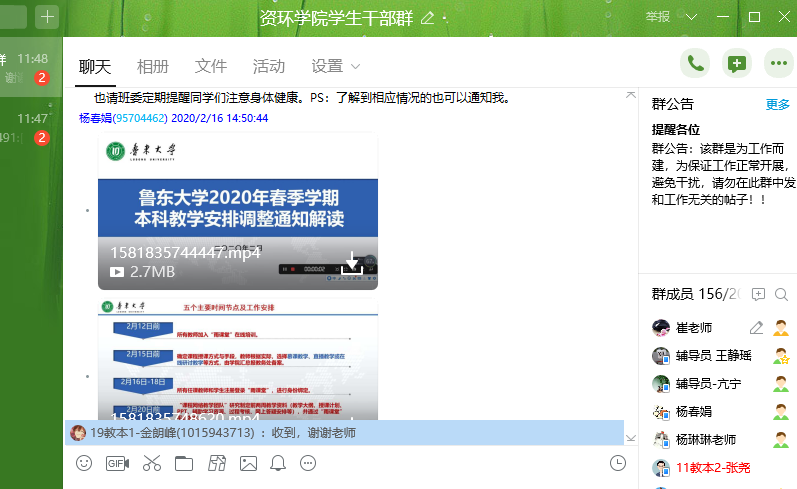
Task: Open more options via three-dot icon
Action: [779, 64]
